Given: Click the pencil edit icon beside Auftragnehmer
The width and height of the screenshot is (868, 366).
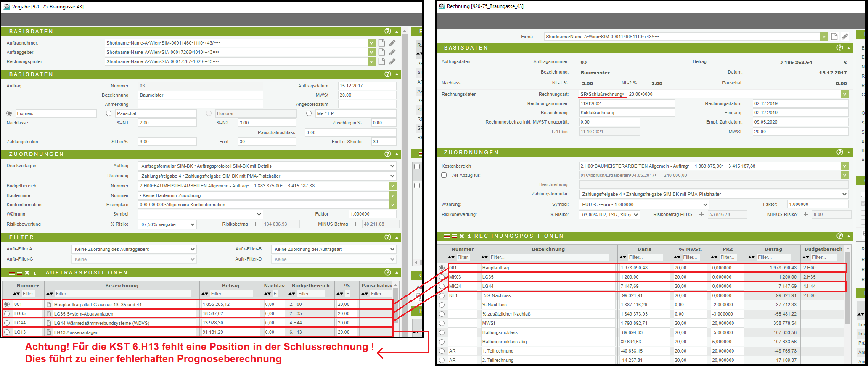Looking at the screenshot, I should point(392,43).
